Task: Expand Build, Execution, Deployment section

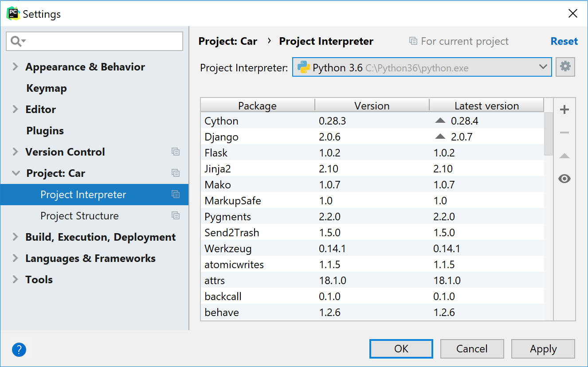Action: [16, 237]
